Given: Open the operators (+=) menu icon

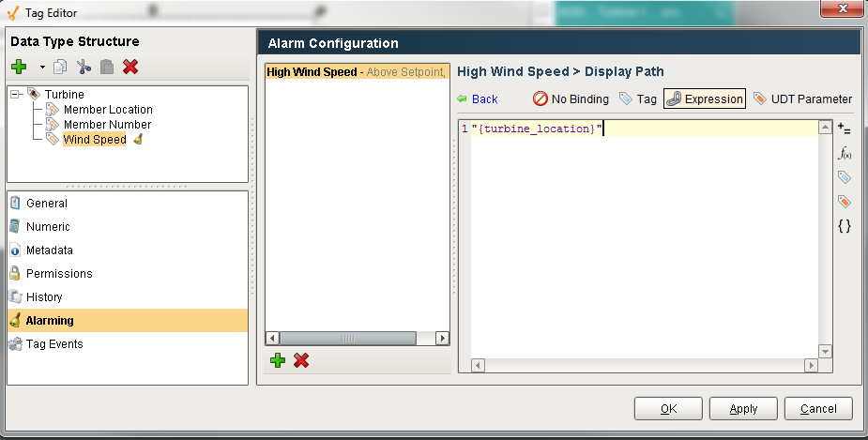Looking at the screenshot, I should point(845,129).
